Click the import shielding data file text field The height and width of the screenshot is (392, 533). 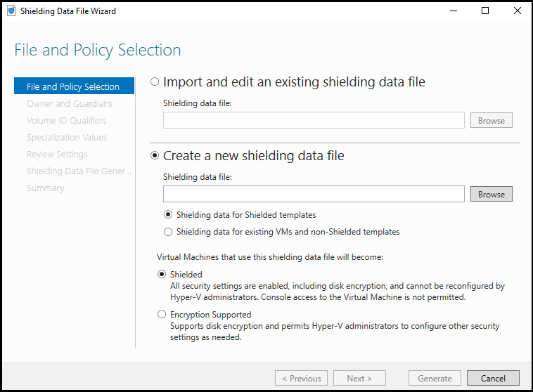click(x=314, y=120)
